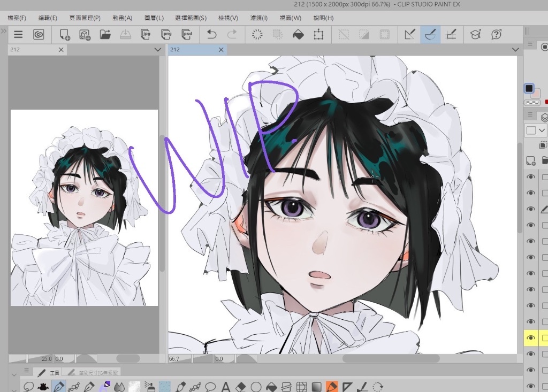Launch CLIP STUDIO via the spiral icon

coord(39,34)
